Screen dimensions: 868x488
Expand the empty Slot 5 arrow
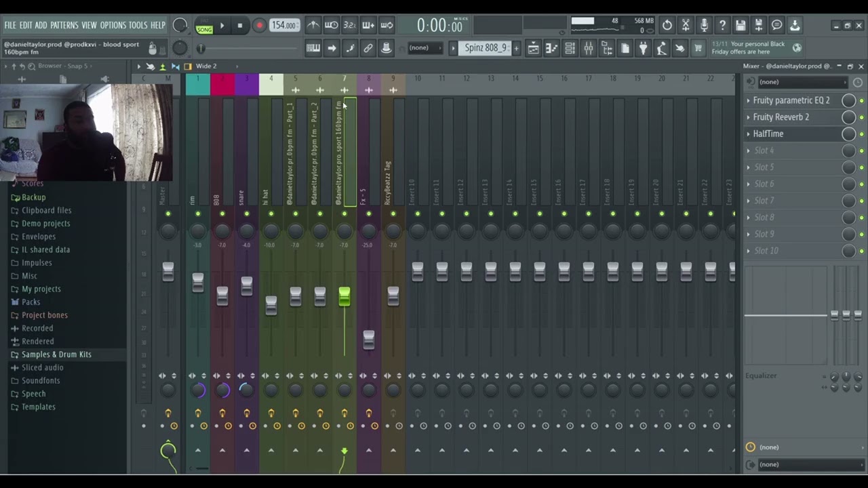[x=749, y=167]
